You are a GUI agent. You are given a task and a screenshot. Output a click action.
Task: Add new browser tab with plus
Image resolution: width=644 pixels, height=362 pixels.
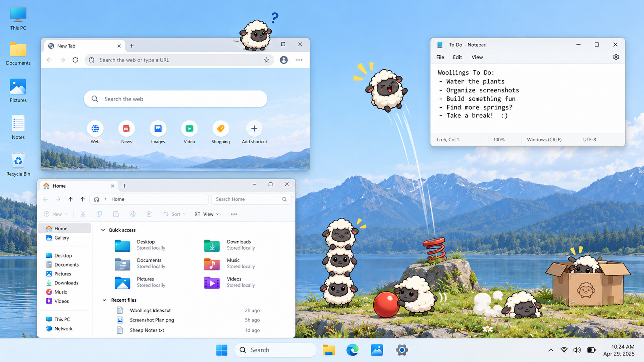[131, 46]
